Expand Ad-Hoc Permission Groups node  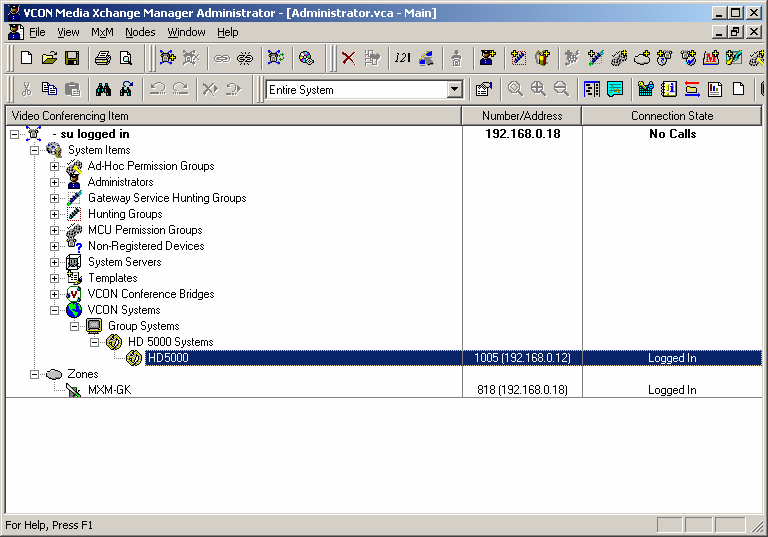(x=54, y=167)
